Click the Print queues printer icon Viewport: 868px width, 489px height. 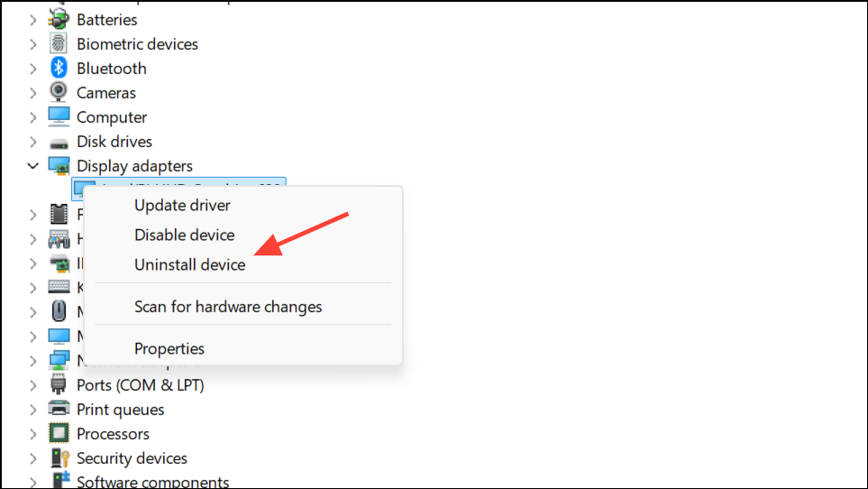(59, 410)
